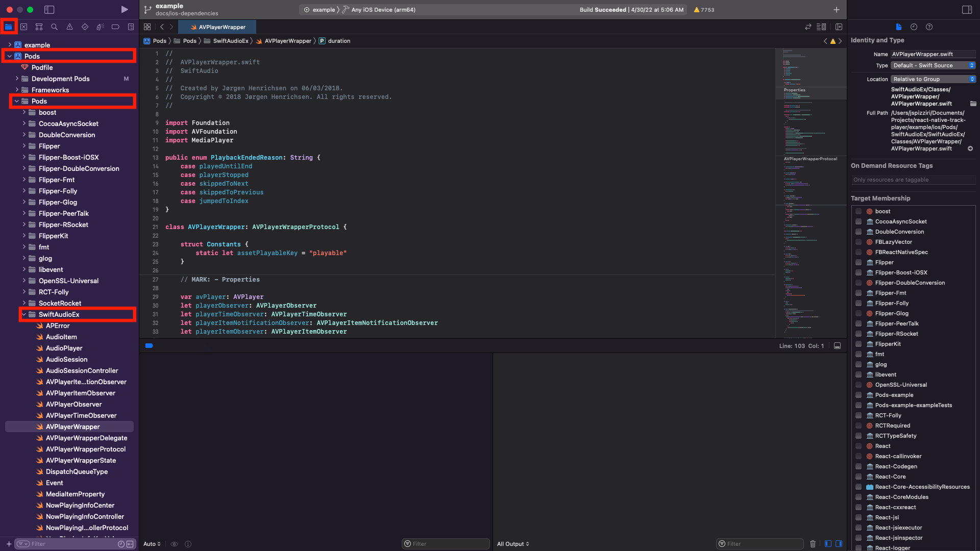The image size is (980, 551).
Task: Choose Any iOS Device destination
Action: pos(383,10)
